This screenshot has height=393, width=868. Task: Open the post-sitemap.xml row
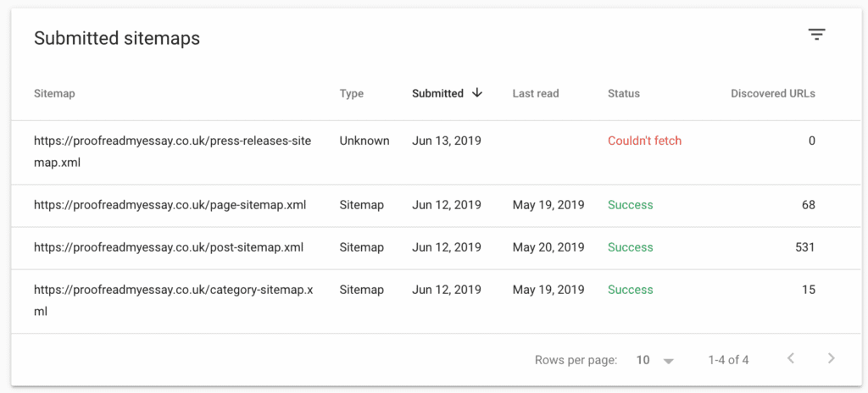pyautogui.click(x=169, y=247)
